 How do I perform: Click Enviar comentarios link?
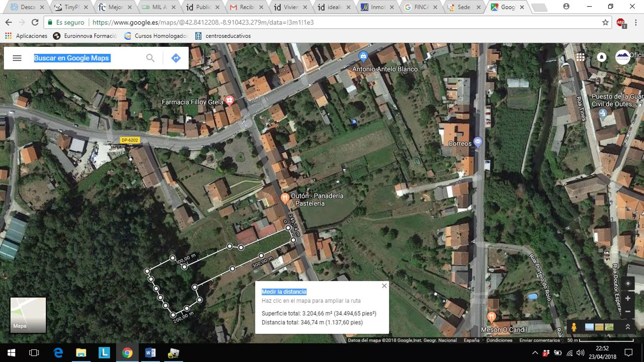[539, 340]
